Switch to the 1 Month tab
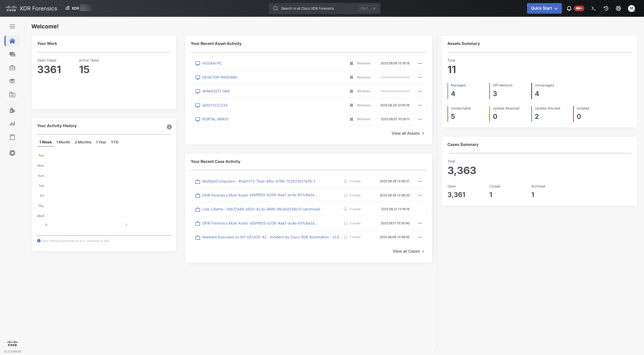644x355 pixels. click(63, 142)
